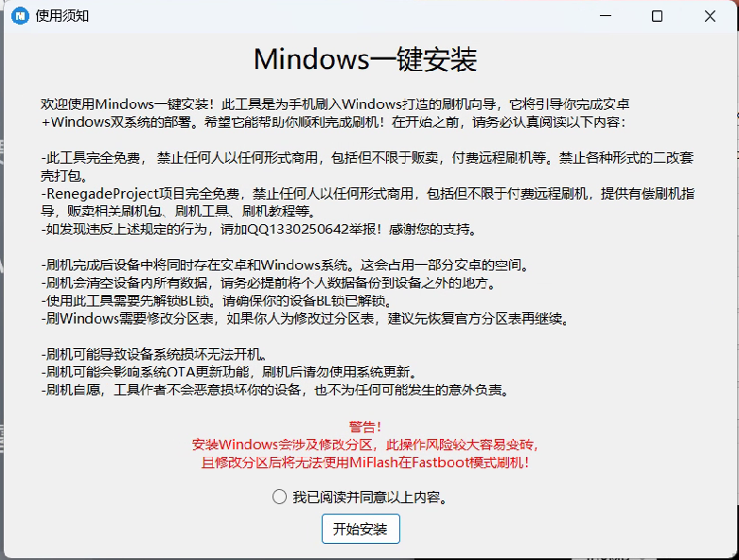Click the 我已阅读并同意以上内容 label text
Image resolution: width=739 pixels, height=560 pixels.
point(369,497)
